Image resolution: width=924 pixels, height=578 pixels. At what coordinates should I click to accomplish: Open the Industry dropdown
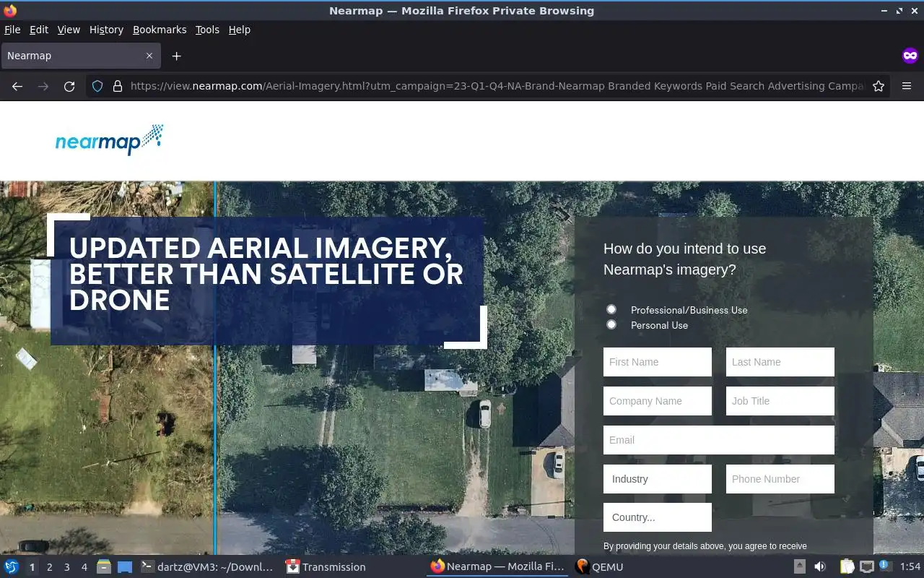pyautogui.click(x=658, y=479)
